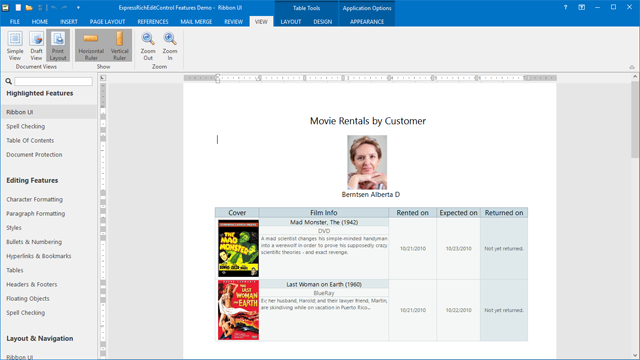
Task: Switch to the HOME ribbon tab
Action: point(40,22)
